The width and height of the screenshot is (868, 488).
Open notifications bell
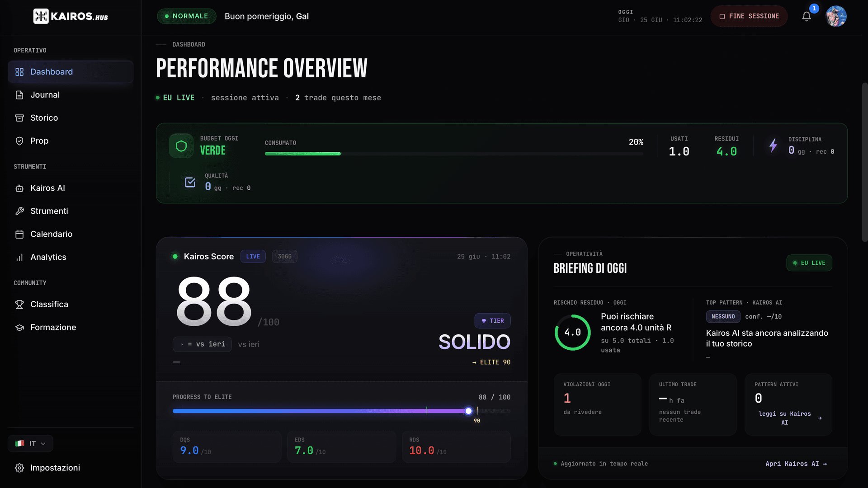[807, 16]
